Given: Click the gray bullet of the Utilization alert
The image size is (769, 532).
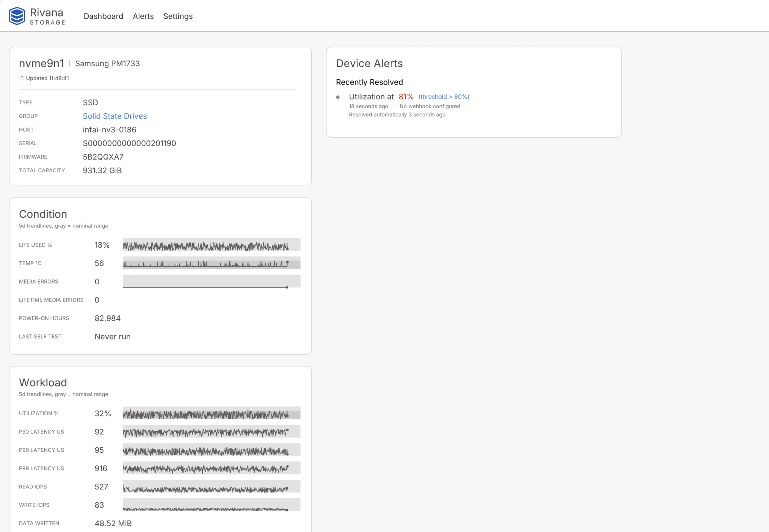Looking at the screenshot, I should pyautogui.click(x=338, y=97).
